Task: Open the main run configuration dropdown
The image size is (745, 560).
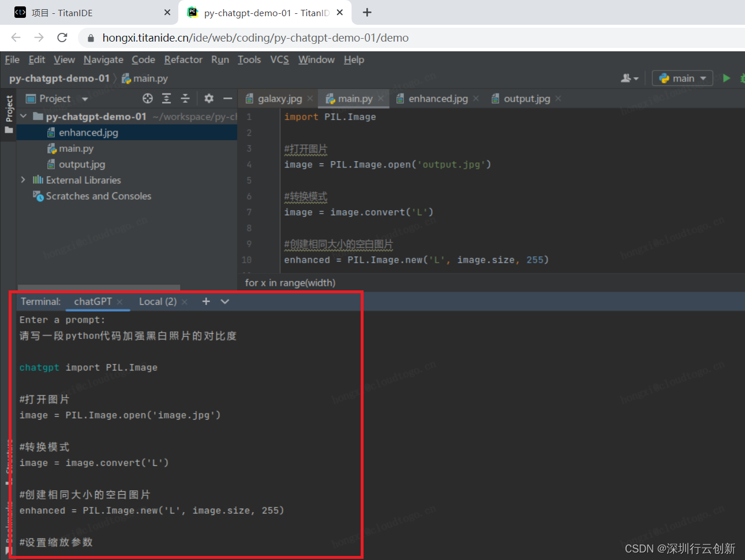Action: coord(683,78)
